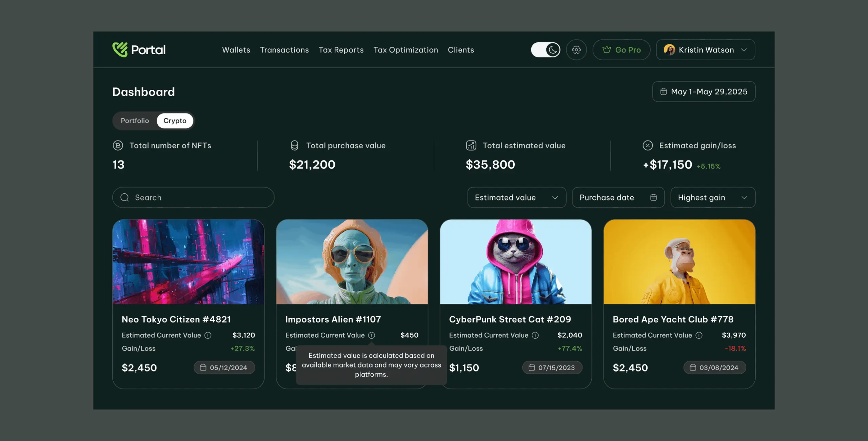
Task: Click the coins icon next to Total purchase value
Action: (x=295, y=146)
